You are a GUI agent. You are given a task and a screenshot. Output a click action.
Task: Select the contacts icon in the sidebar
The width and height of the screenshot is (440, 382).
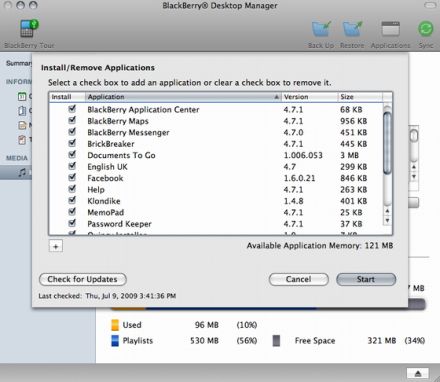[22, 111]
